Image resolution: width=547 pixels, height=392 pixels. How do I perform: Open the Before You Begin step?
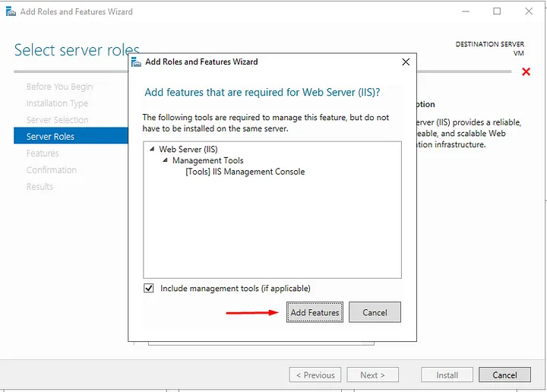59,87
